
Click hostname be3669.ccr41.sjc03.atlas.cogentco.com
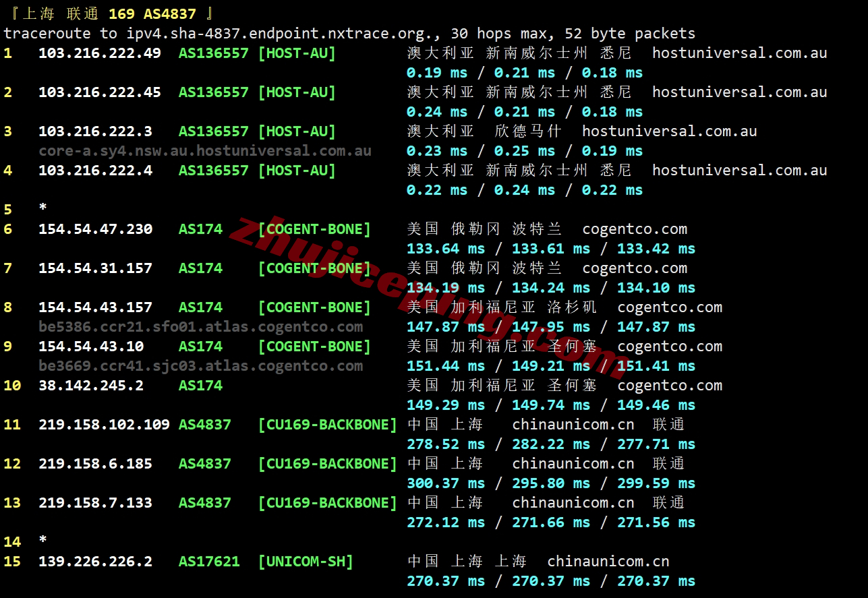coord(201,366)
